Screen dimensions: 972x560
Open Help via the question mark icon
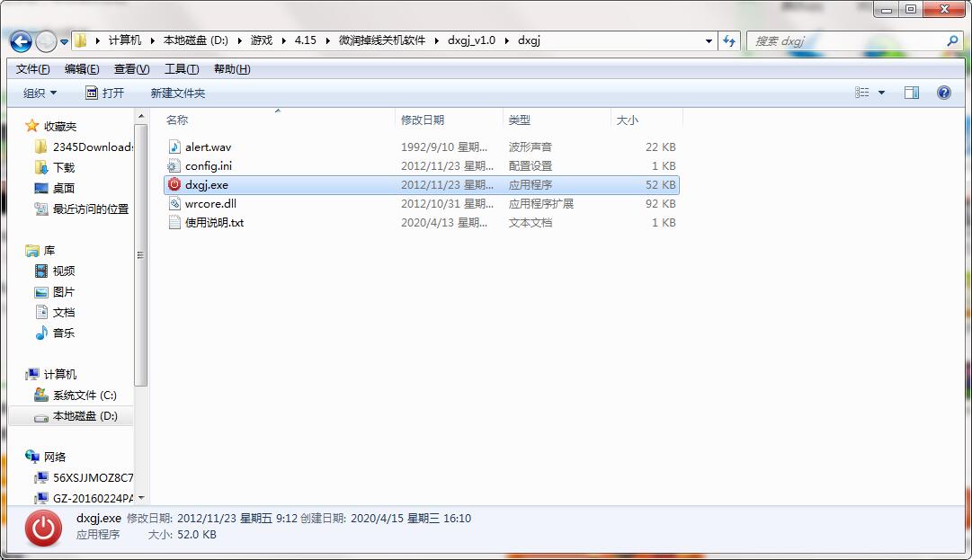pyautogui.click(x=942, y=92)
